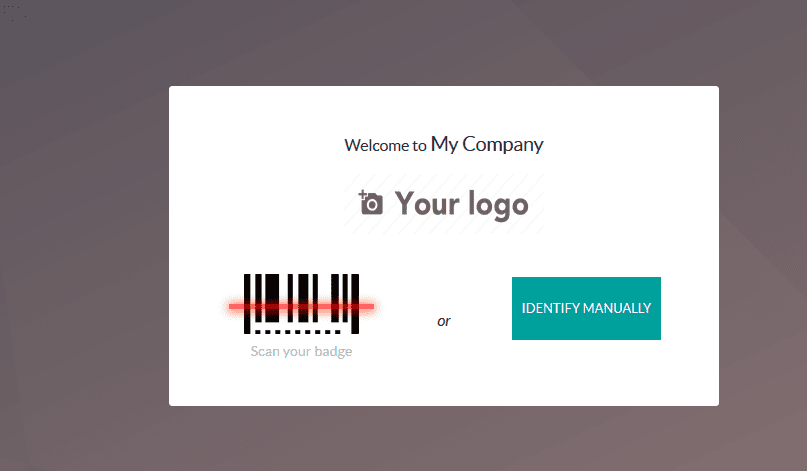Image resolution: width=807 pixels, height=471 pixels.
Task: Click the camera icon beside Your logo
Action: (x=371, y=203)
